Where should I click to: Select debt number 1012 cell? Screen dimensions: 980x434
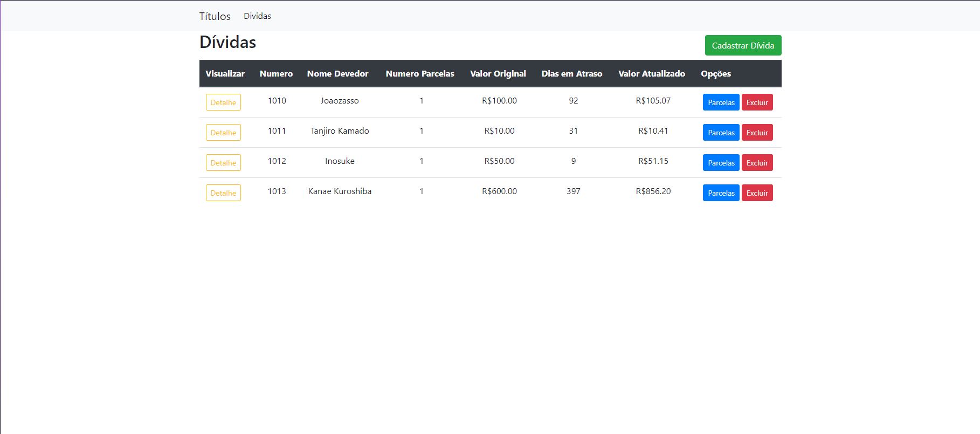pos(277,161)
